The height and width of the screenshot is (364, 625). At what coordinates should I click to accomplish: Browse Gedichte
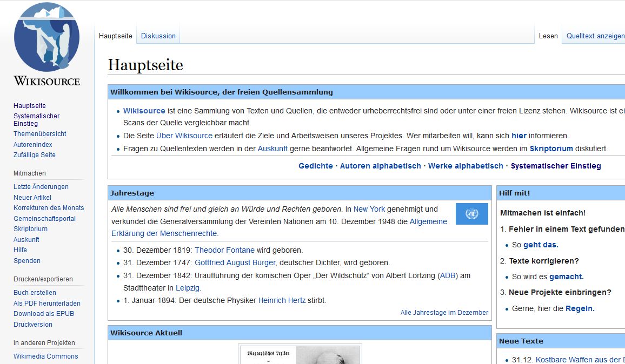coord(316,166)
